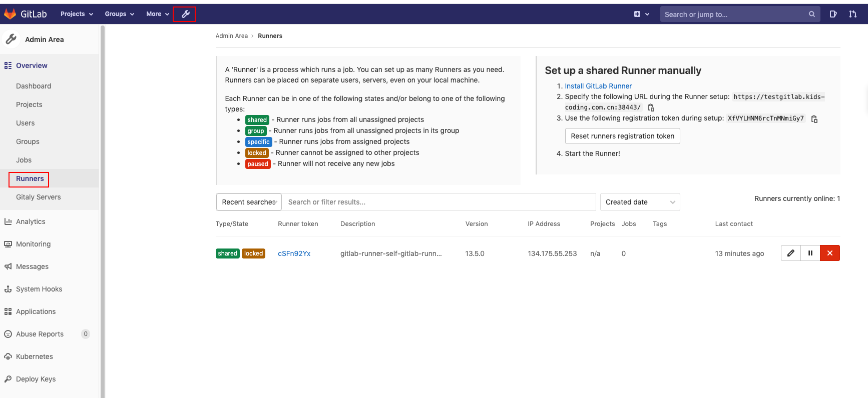Image resolution: width=868 pixels, height=398 pixels.
Task: Click the Install GitLab Runner link
Action: coord(598,86)
